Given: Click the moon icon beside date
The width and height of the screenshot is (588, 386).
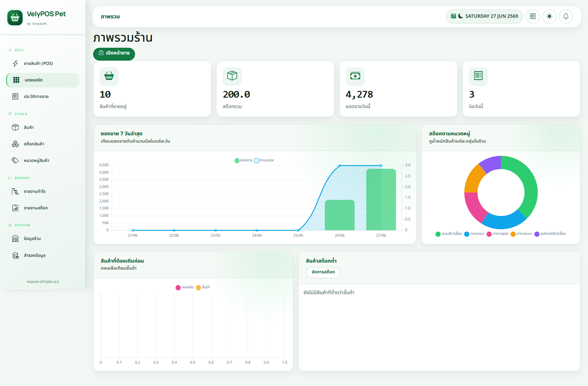Looking at the screenshot, I should pos(460,16).
